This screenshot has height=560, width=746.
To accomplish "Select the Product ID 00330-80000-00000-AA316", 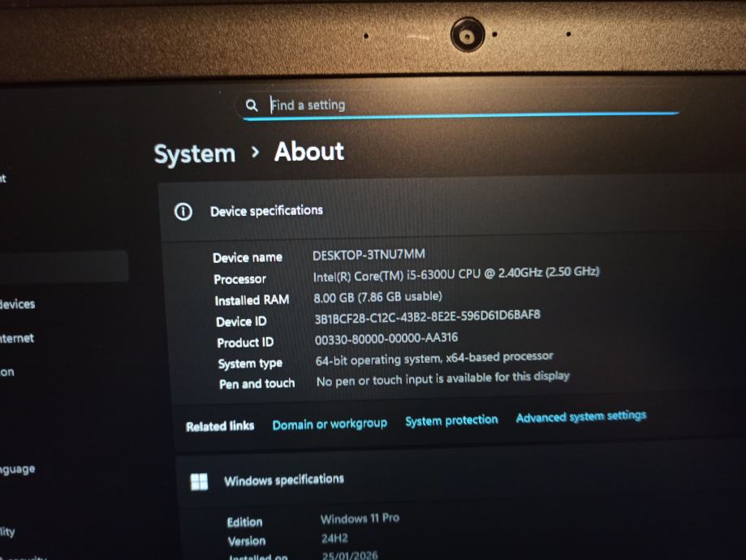I will click(386, 338).
